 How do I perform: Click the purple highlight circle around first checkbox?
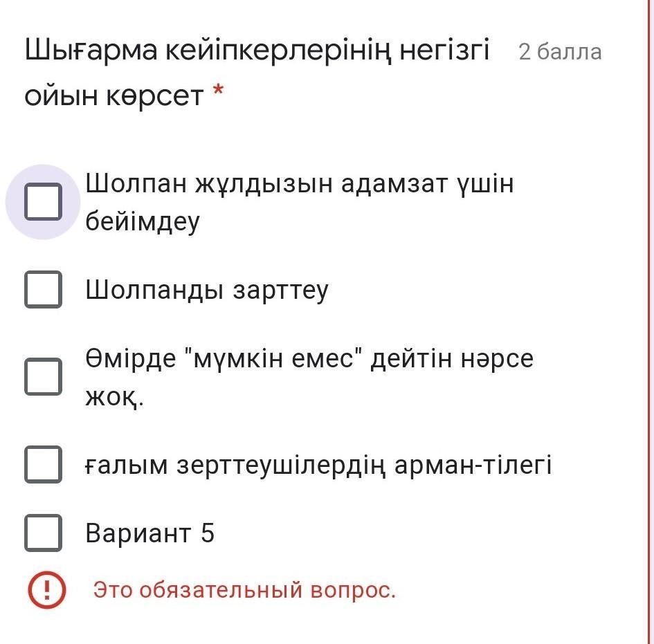coord(43,202)
